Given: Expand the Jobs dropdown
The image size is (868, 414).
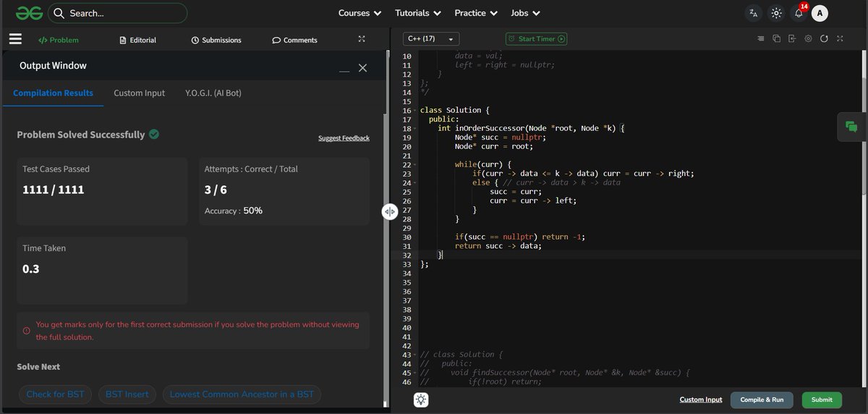Looking at the screenshot, I should (x=525, y=13).
